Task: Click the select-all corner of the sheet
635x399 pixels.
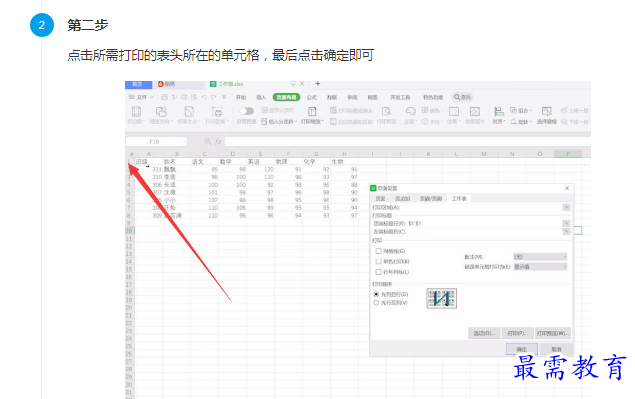Action: tap(130, 154)
